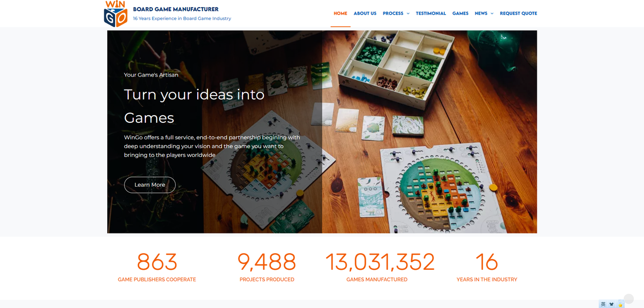Image resolution: width=644 pixels, height=308 pixels.
Task: Click the BOARD GAME MANUFACTURER site title
Action: click(x=176, y=9)
